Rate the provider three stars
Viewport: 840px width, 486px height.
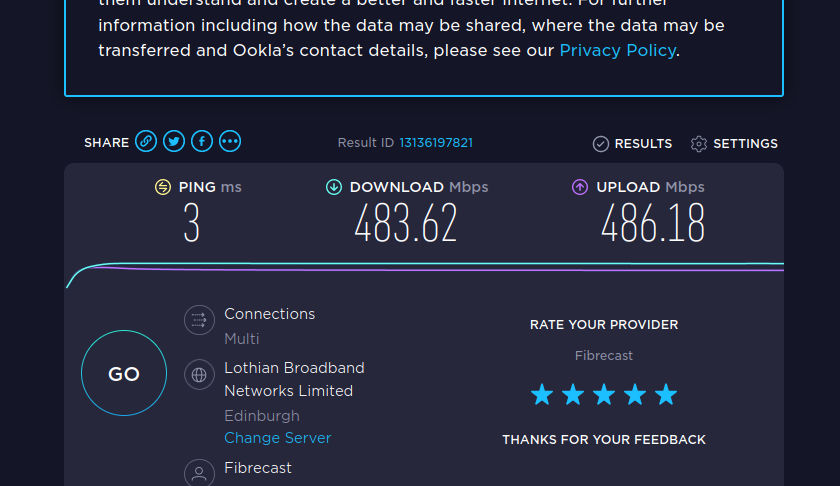point(604,394)
